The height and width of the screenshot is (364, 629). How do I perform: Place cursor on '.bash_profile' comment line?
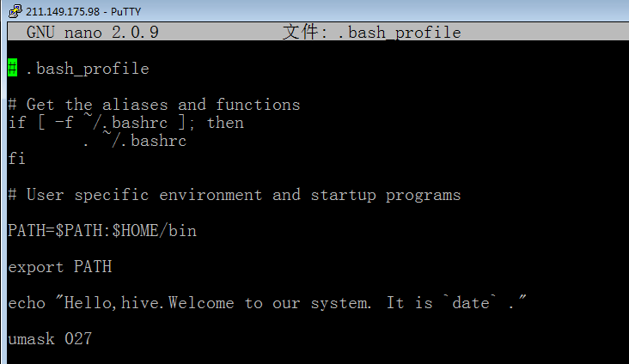click(x=79, y=69)
